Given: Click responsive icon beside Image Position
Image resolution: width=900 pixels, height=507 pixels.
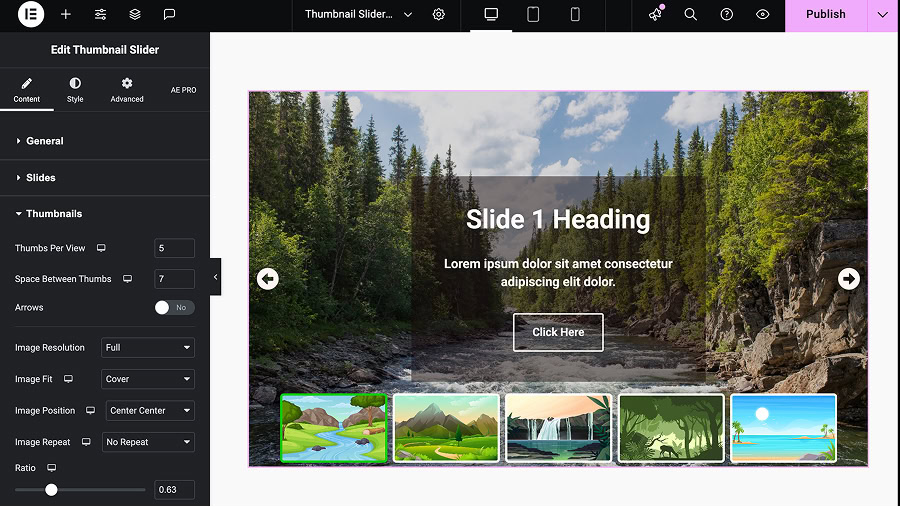Looking at the screenshot, I should (91, 411).
